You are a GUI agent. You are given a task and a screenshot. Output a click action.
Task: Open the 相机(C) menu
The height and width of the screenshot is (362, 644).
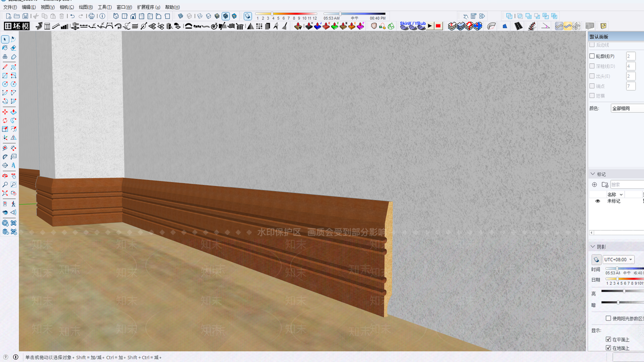pyautogui.click(x=67, y=7)
